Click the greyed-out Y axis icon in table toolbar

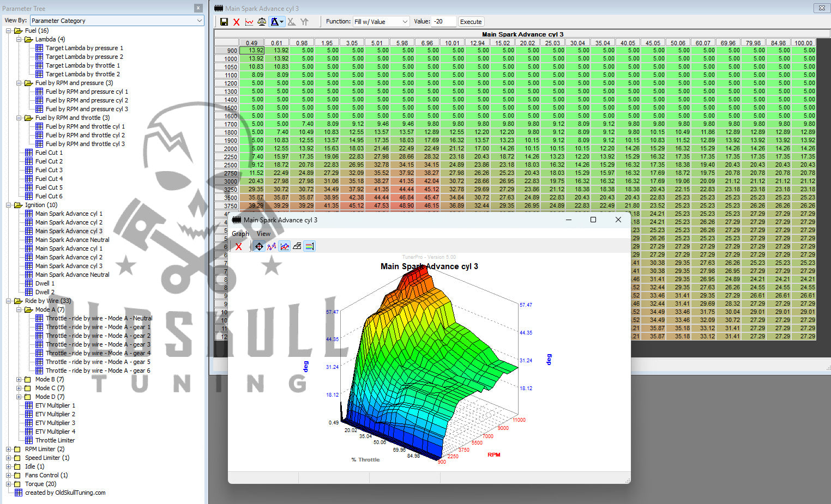(x=304, y=22)
